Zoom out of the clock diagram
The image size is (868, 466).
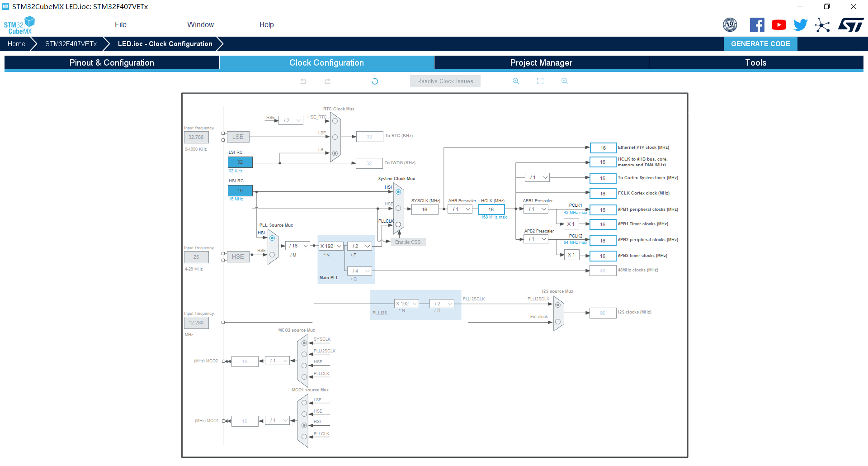click(x=564, y=81)
